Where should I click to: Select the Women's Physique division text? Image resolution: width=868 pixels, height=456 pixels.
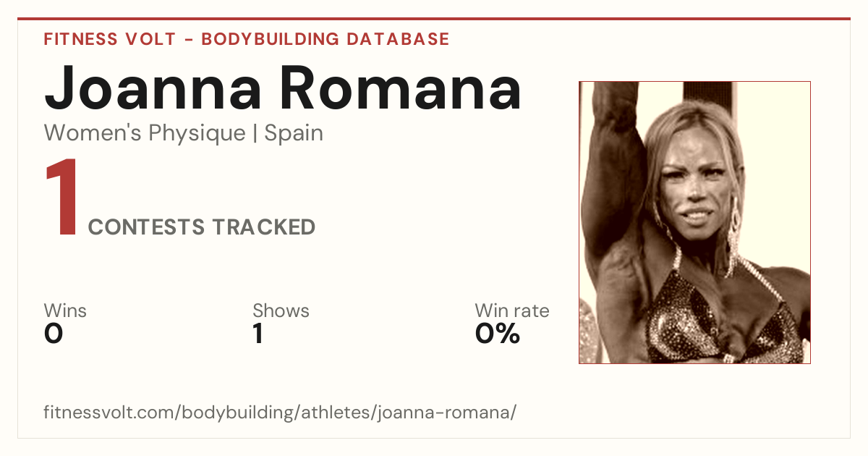[145, 133]
